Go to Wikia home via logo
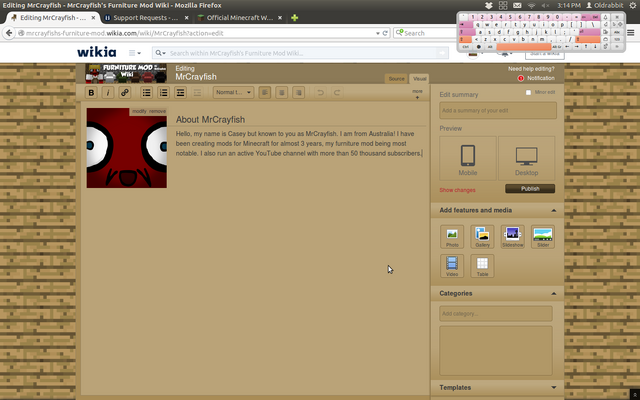This screenshot has width=640, height=400. coord(97,52)
